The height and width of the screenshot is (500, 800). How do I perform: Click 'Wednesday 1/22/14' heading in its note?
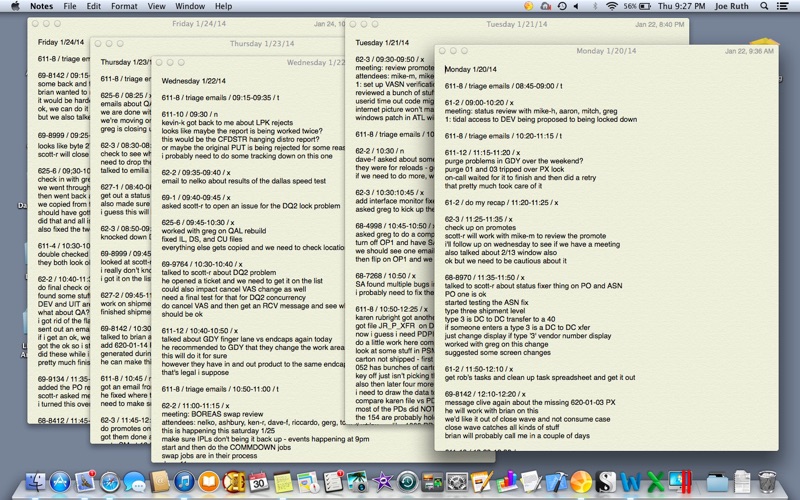click(x=194, y=81)
